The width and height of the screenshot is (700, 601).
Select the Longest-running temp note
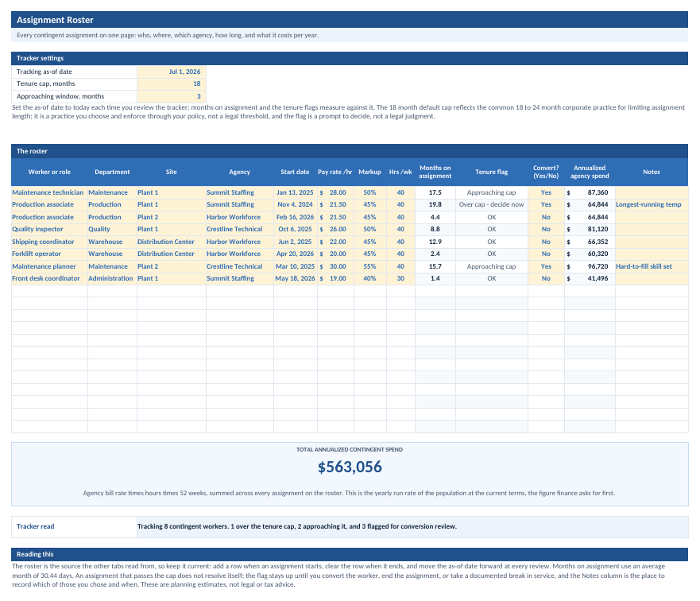652,204
